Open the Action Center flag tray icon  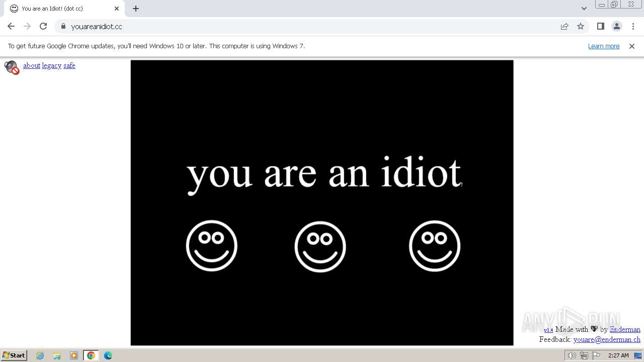click(x=596, y=355)
